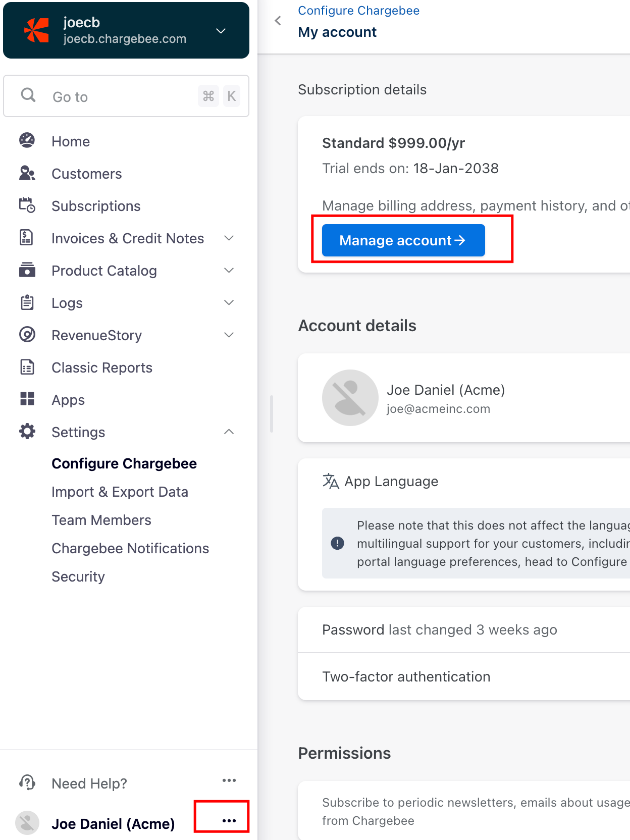Click the RevenueStory target icon
Screen dimensions: 630x840
click(27, 335)
